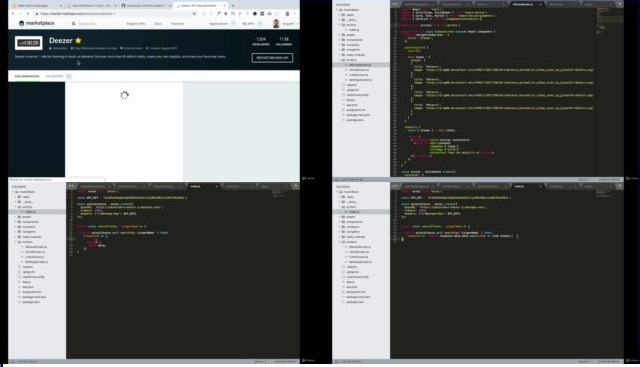Click the sidebar toggle icon in bottom-left status bar

(x=12, y=361)
